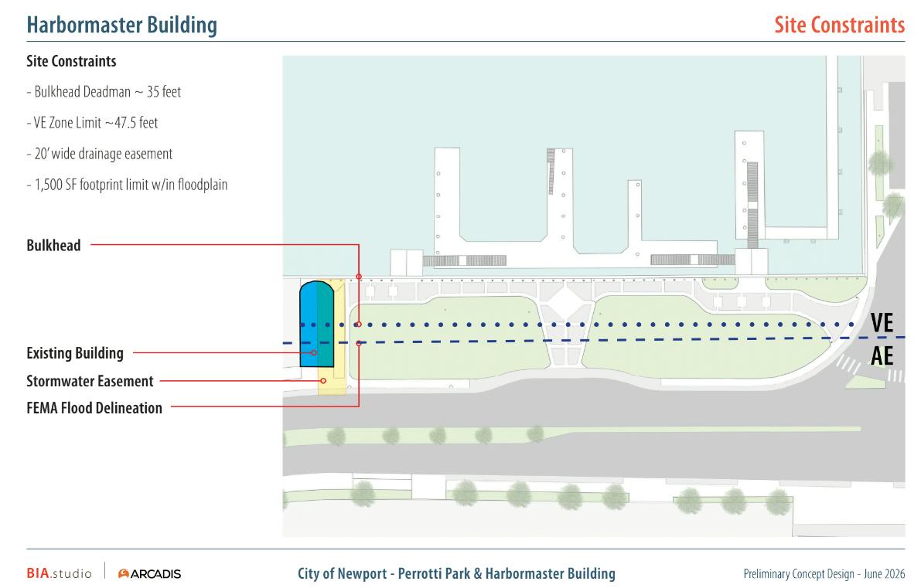Click the "City of Newport - Perrotti Park & Harbormaster Building" footer

coord(456,573)
